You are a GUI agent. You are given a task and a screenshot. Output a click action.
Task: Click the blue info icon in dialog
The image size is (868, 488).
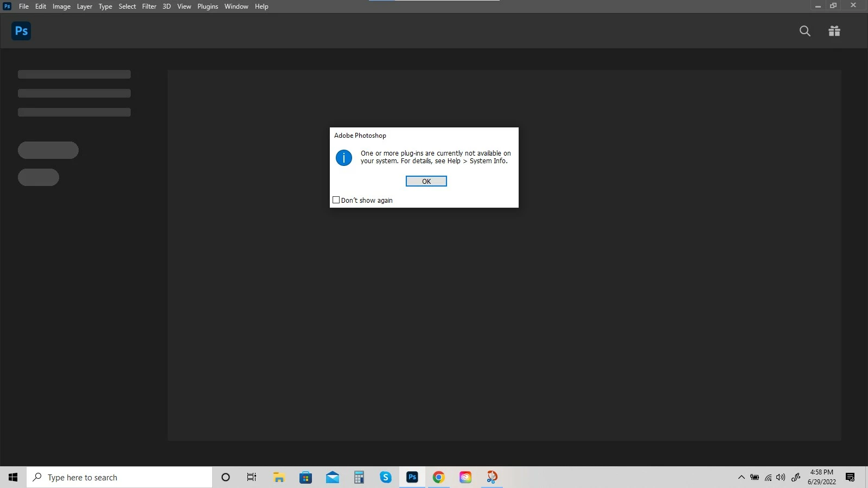[344, 158]
